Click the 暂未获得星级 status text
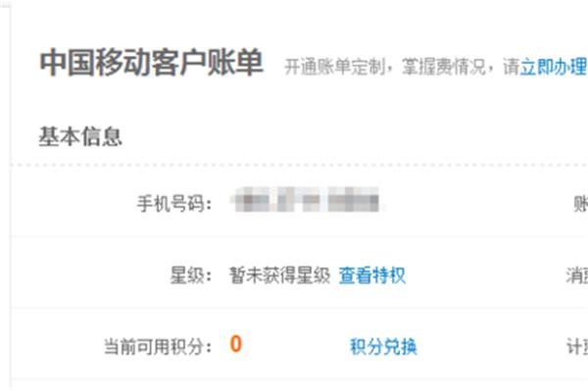Screen dimensions: 588x392 click(279, 275)
